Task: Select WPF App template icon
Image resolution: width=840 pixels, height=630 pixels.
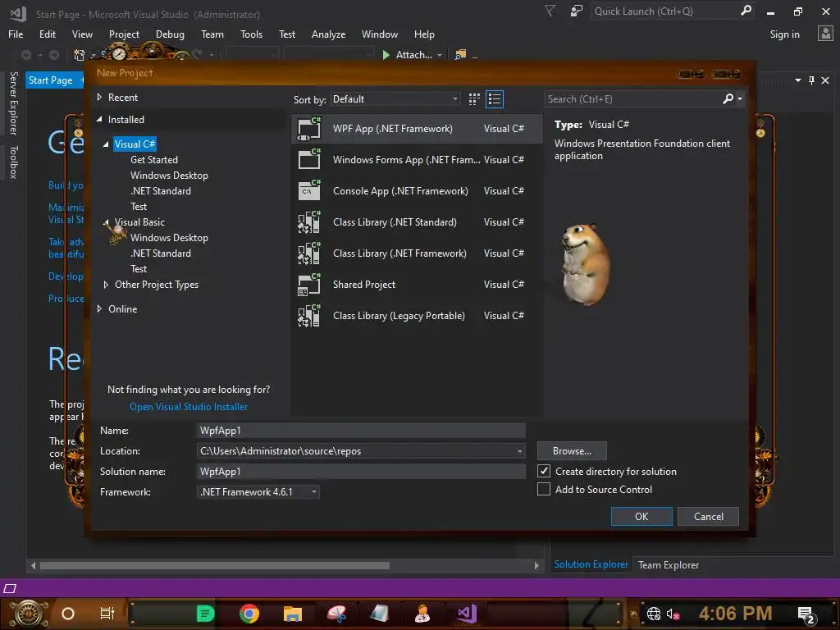Action: click(x=309, y=129)
